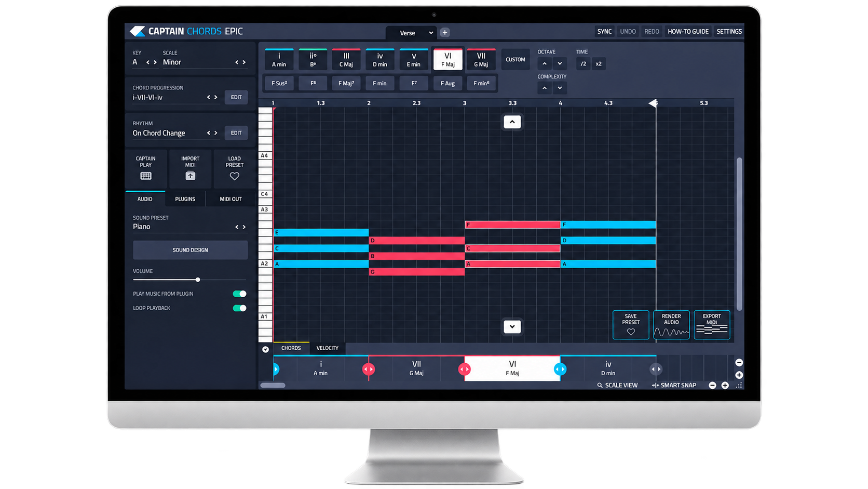
Task: Add a new section with plus icon
Action: coord(445,32)
